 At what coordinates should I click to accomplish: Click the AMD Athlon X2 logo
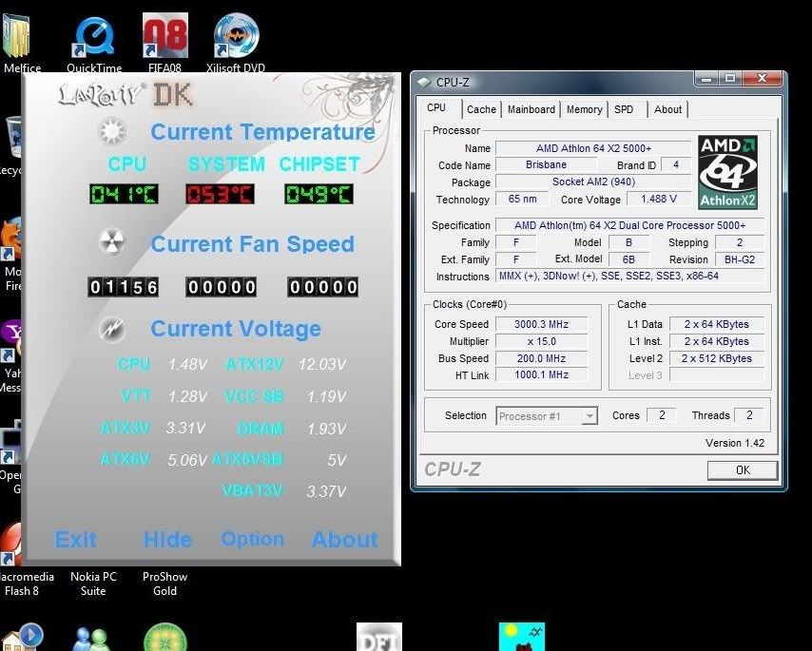[x=727, y=172]
